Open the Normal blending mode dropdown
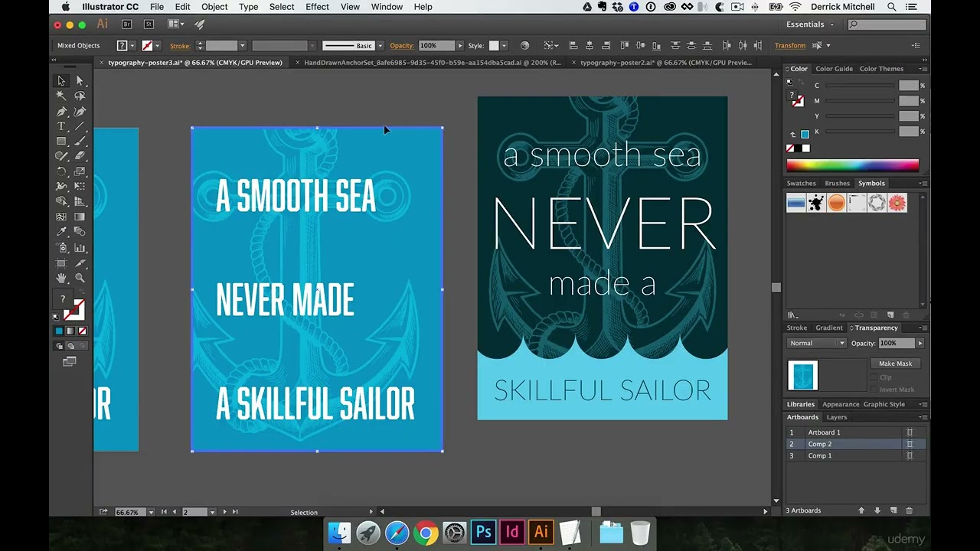980x551 pixels. tap(817, 343)
